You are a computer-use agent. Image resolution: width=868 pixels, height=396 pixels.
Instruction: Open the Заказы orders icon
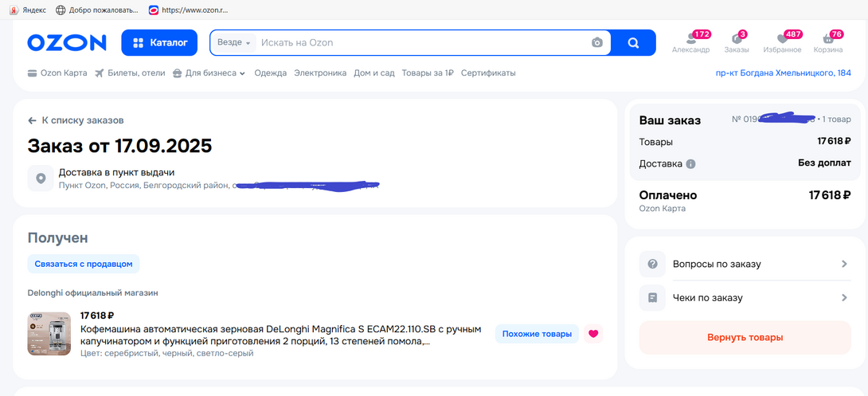(x=737, y=41)
